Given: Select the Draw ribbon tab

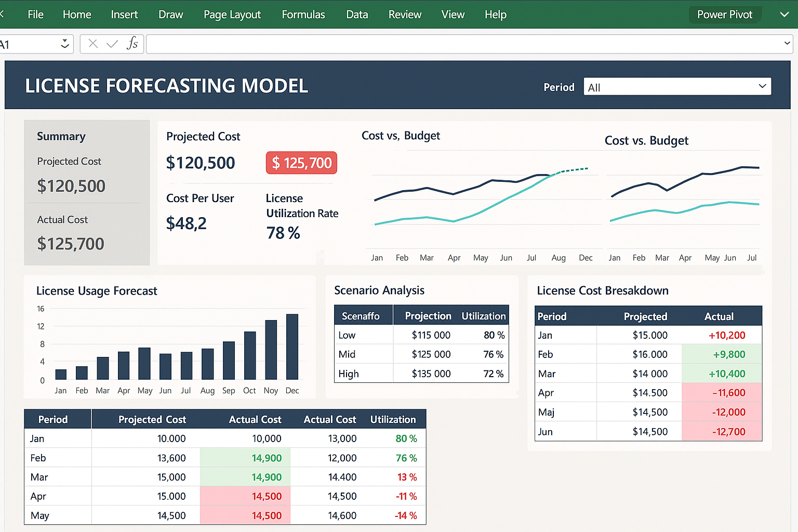Looking at the screenshot, I should click(171, 15).
